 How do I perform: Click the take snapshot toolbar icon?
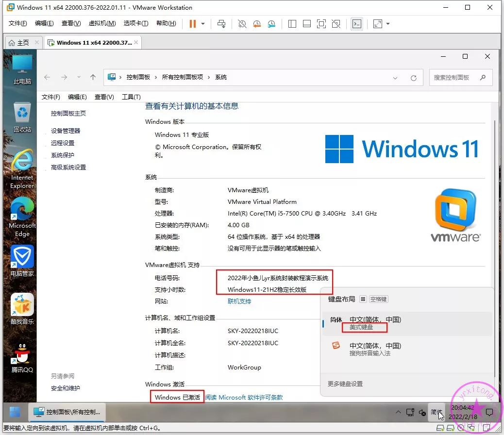coord(242,24)
